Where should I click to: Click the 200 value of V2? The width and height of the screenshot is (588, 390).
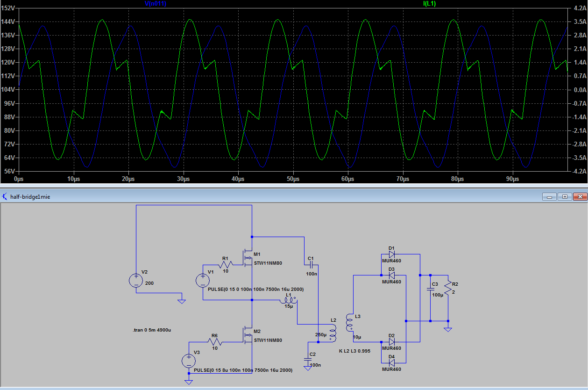point(149,283)
